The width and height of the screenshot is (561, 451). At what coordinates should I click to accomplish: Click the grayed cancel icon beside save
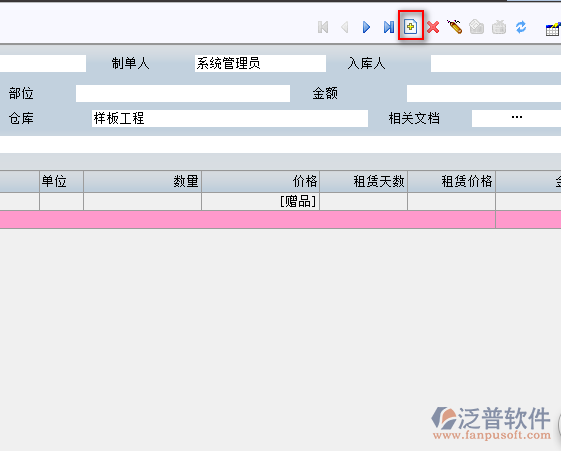click(x=499, y=27)
